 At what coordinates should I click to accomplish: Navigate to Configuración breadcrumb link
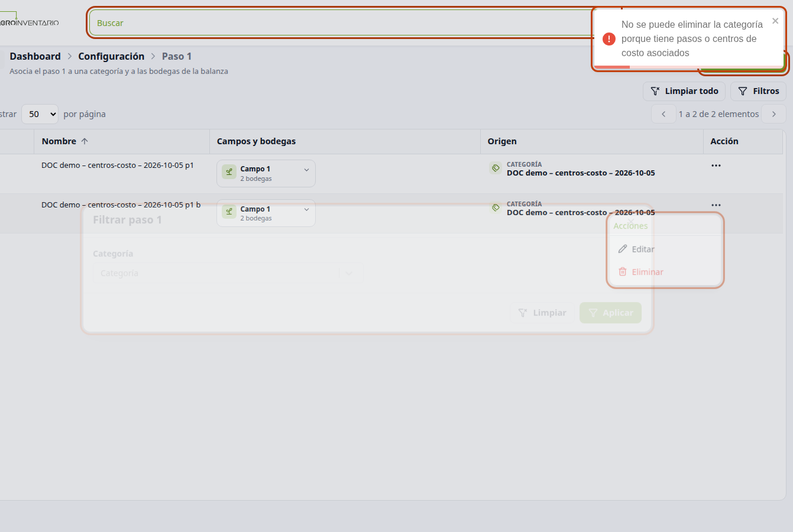click(111, 56)
